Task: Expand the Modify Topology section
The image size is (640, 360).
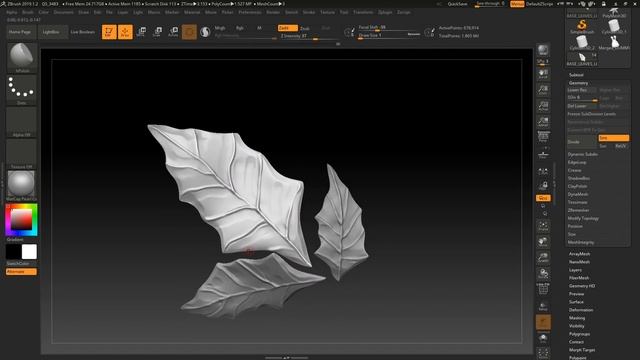Action: 583,218
